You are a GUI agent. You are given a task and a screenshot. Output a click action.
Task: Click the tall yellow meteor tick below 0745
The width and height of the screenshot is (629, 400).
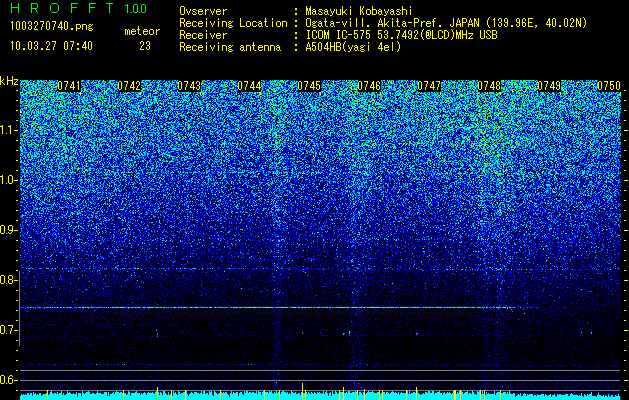pos(302,391)
